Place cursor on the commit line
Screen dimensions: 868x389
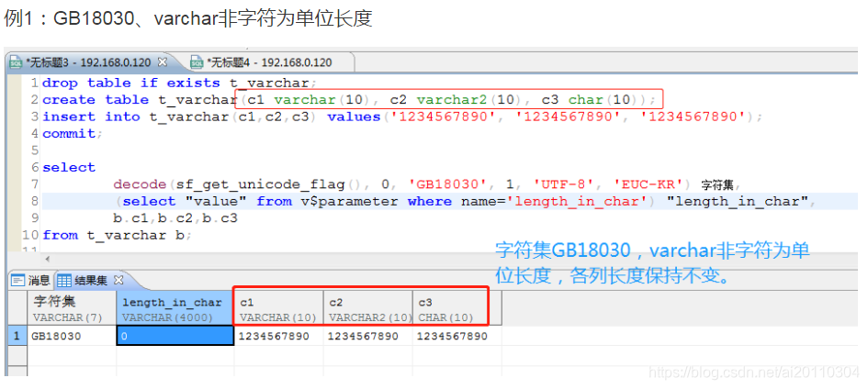pyautogui.click(x=73, y=134)
